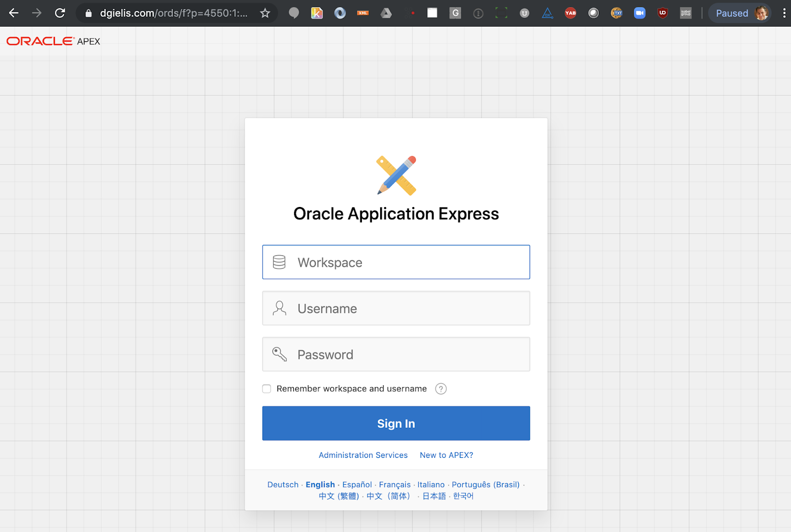Image resolution: width=791 pixels, height=532 pixels.
Task: Click the XML formatter extension icon
Action: (x=363, y=13)
